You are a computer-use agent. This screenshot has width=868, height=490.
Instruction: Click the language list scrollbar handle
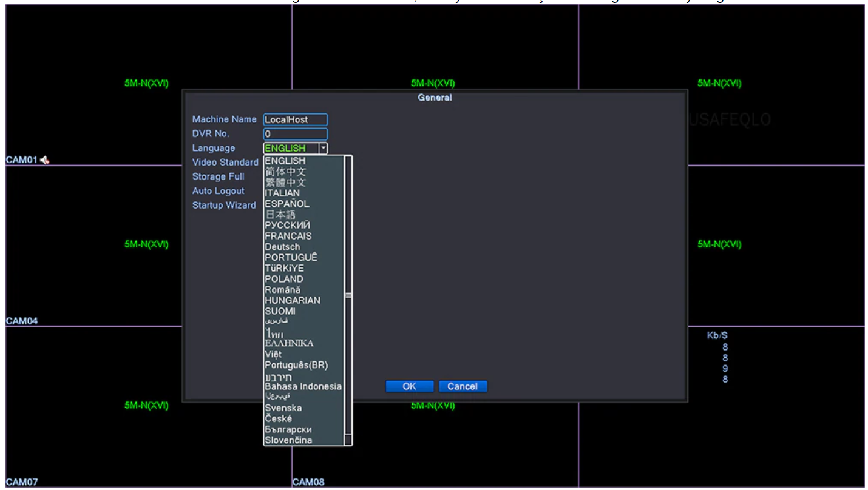pos(348,295)
